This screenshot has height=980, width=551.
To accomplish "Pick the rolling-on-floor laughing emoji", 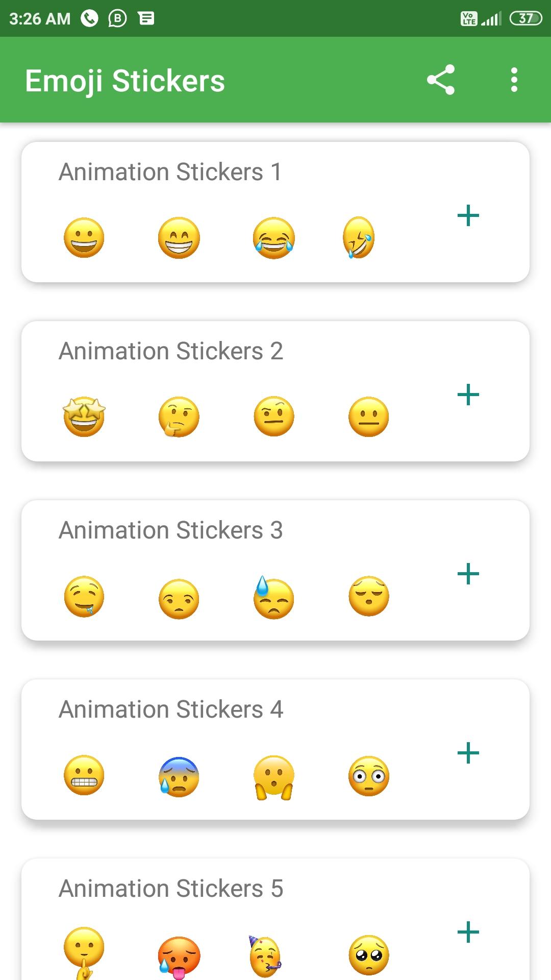I will (x=359, y=238).
